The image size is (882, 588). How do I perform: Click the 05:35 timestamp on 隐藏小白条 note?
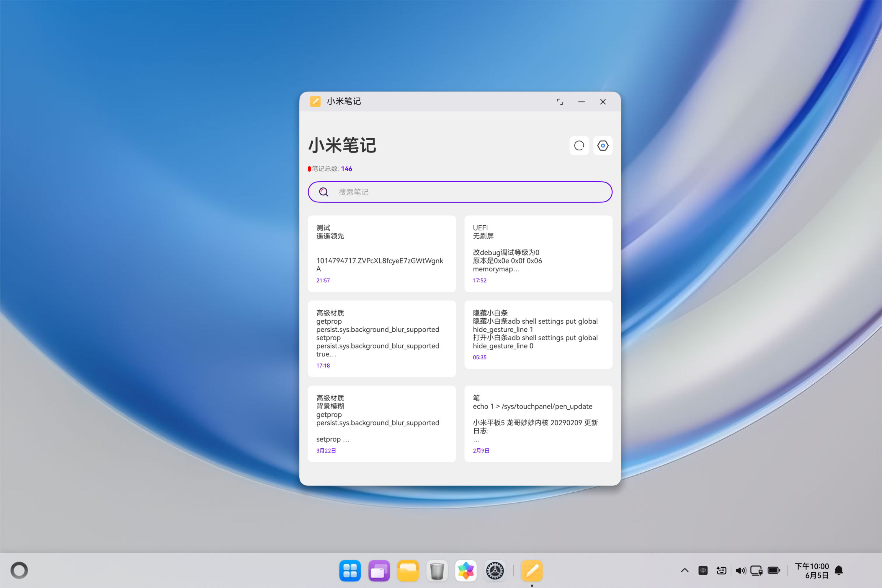pyautogui.click(x=479, y=357)
